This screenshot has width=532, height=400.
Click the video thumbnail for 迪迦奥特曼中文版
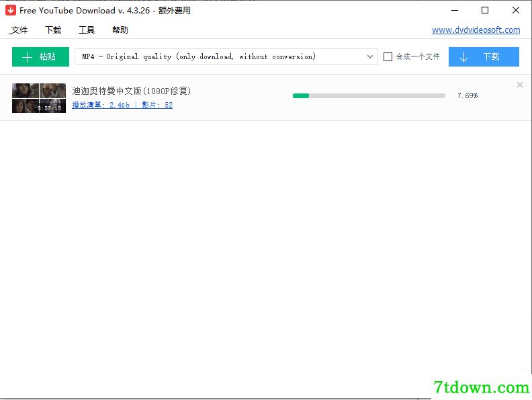39,98
